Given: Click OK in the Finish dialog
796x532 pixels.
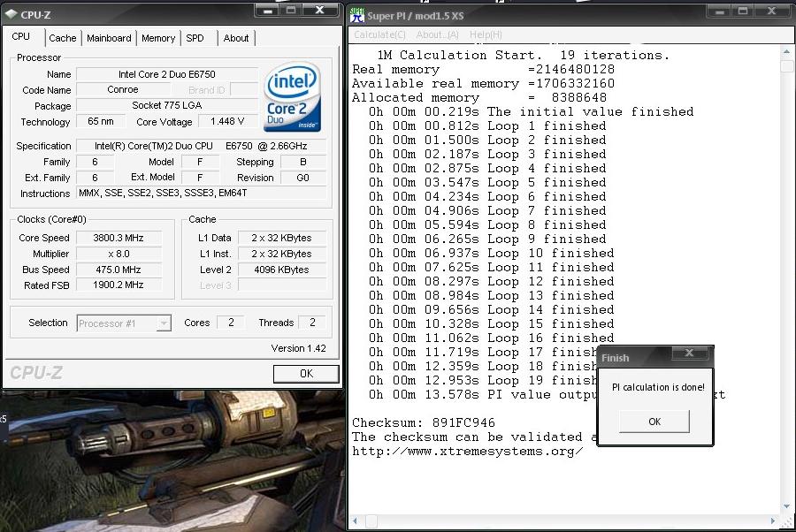Looking at the screenshot, I should tap(654, 422).
